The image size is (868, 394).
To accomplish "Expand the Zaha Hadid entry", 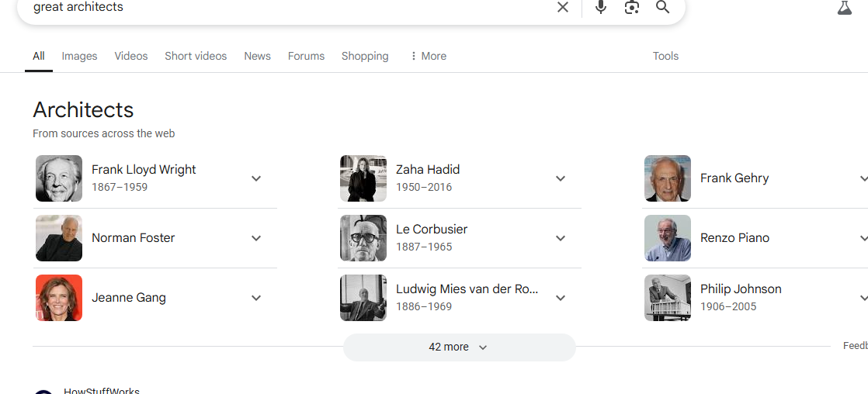I will click(561, 178).
